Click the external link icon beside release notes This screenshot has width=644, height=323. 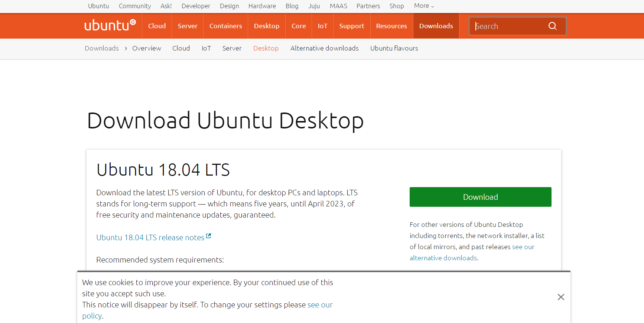[209, 236]
